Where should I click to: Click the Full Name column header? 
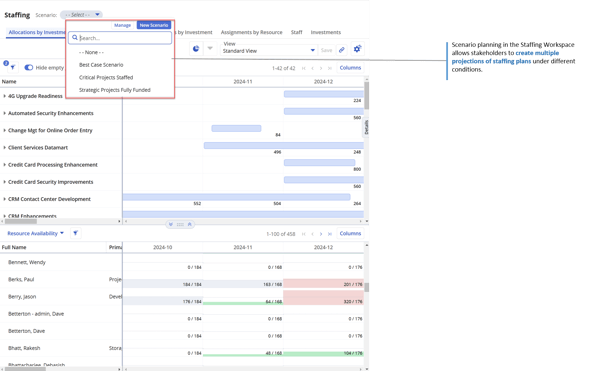(14, 247)
